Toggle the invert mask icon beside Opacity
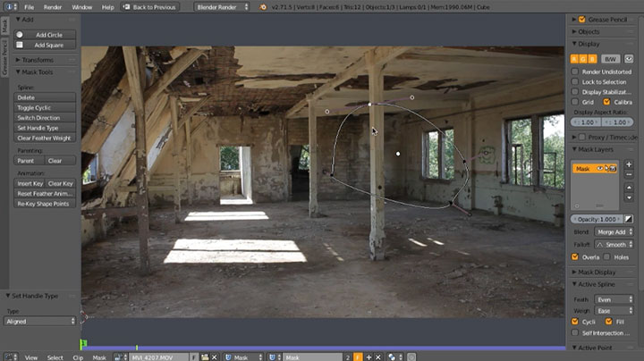Image resolution: width=644 pixels, height=361 pixels. (x=629, y=219)
